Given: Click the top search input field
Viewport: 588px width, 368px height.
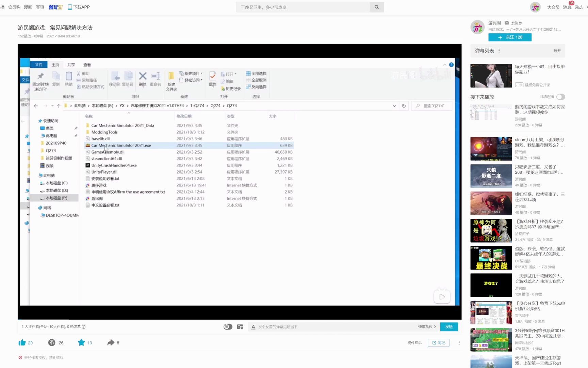Looking at the screenshot, I should point(303,7).
